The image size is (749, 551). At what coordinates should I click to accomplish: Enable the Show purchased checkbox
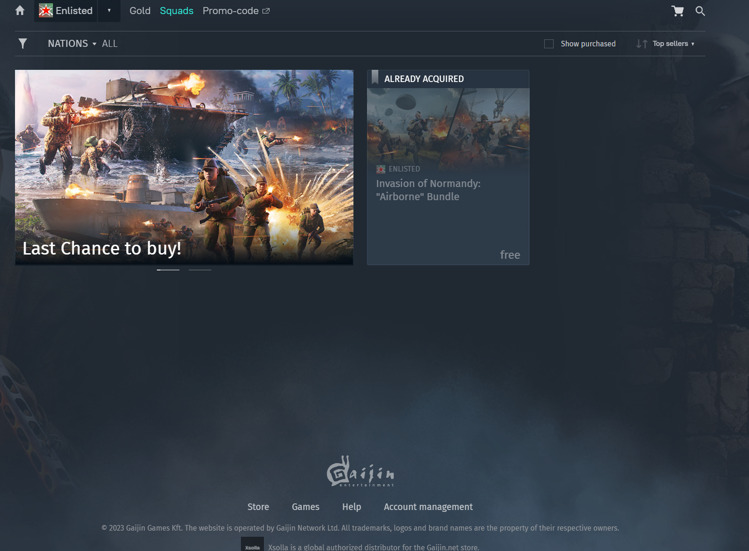tap(549, 44)
